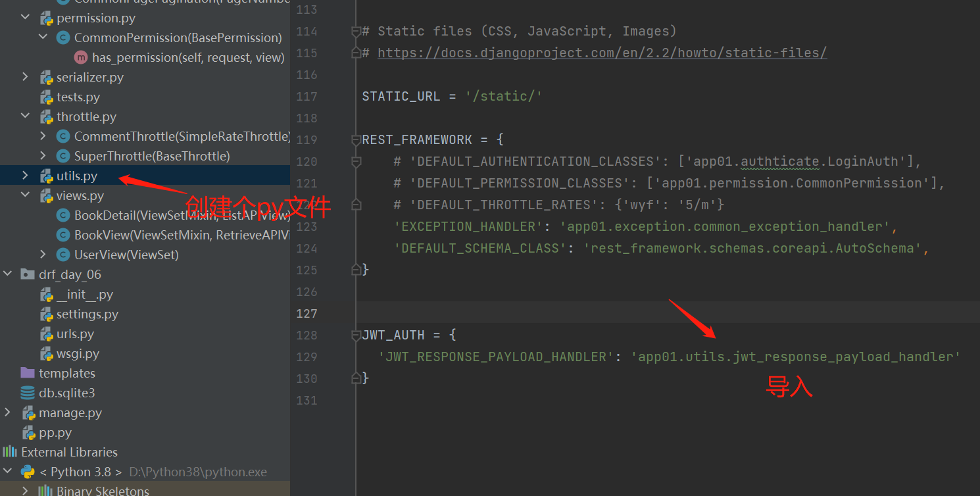Click the BookView class icon
This screenshot has width=980, height=496.
tap(63, 235)
